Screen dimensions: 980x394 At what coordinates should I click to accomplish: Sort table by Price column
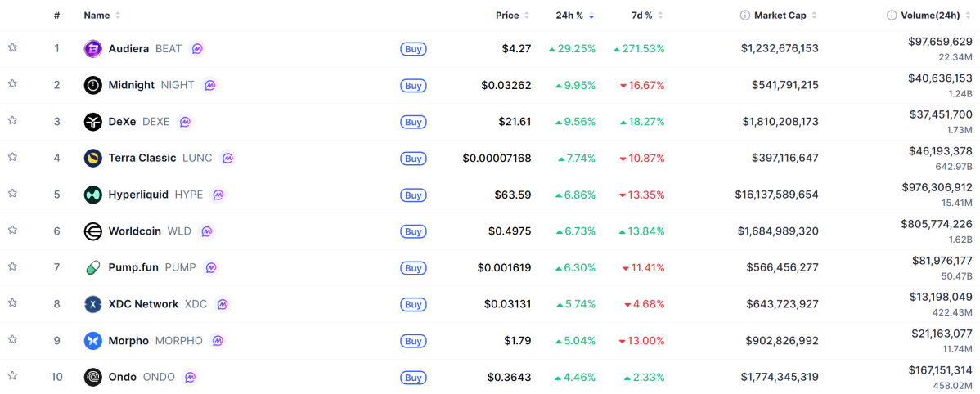[x=513, y=15]
